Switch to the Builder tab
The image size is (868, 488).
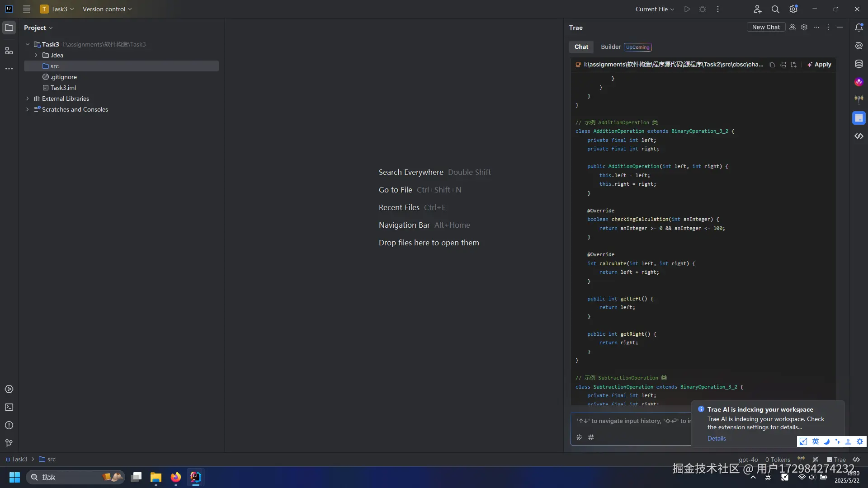(x=611, y=47)
